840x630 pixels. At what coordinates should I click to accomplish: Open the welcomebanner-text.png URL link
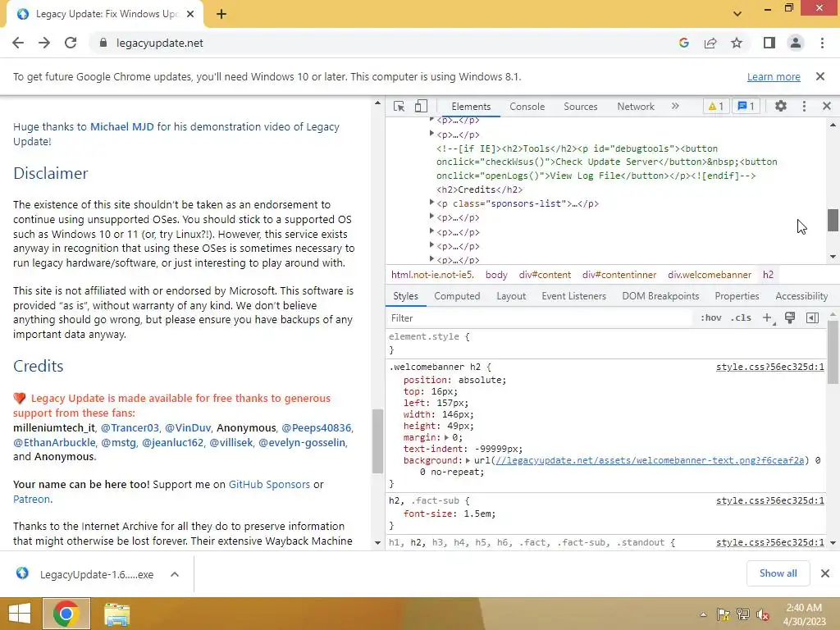point(650,460)
